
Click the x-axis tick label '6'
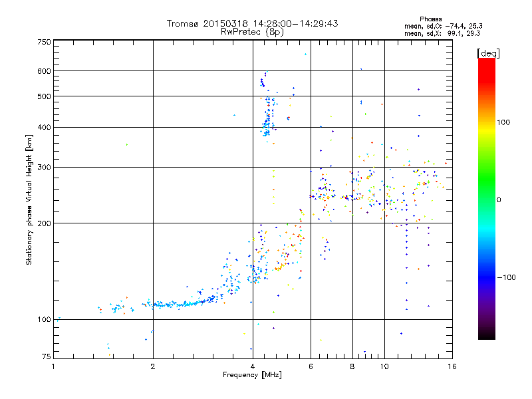pyautogui.click(x=311, y=366)
